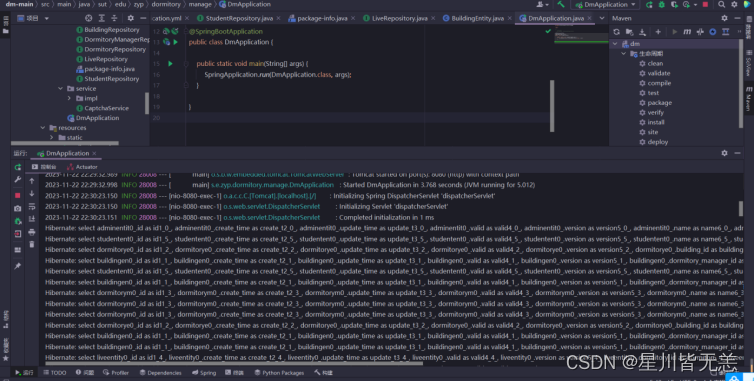Collapse the Maven lifecycle folder node
The image size is (754, 382).
624,53
